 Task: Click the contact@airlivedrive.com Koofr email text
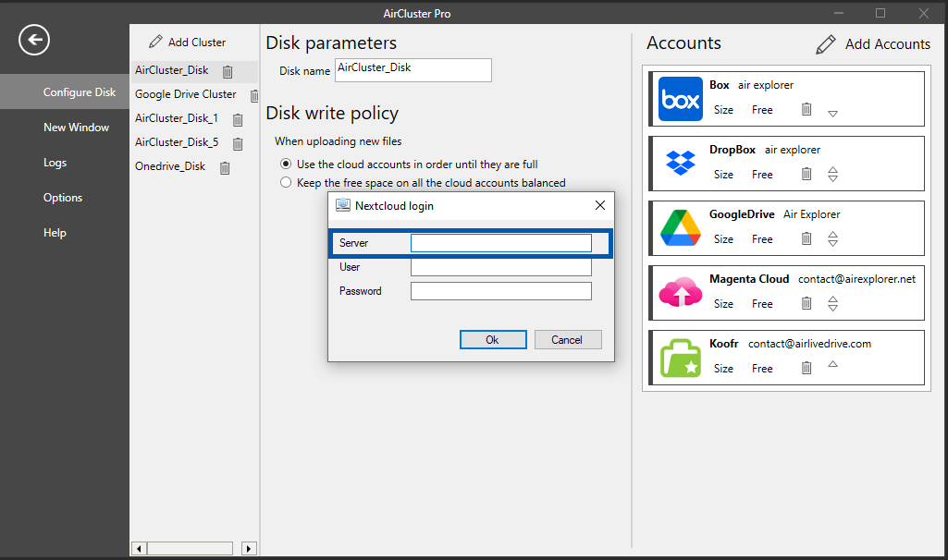coord(809,344)
